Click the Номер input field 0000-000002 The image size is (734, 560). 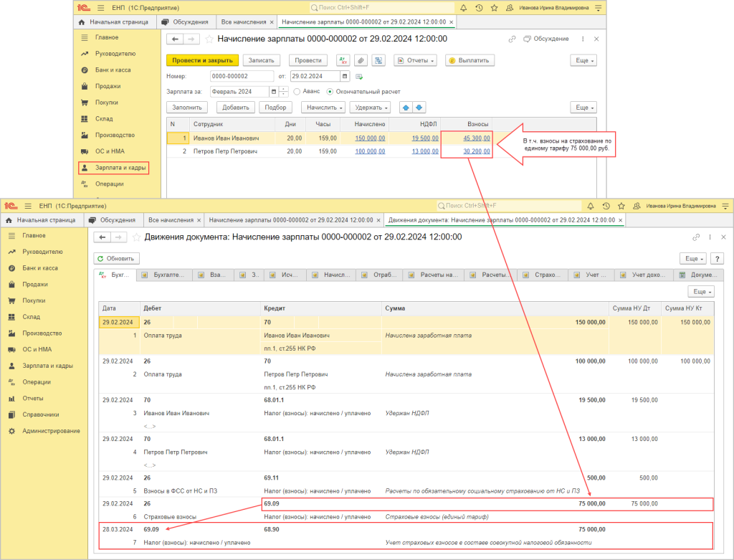tap(242, 76)
